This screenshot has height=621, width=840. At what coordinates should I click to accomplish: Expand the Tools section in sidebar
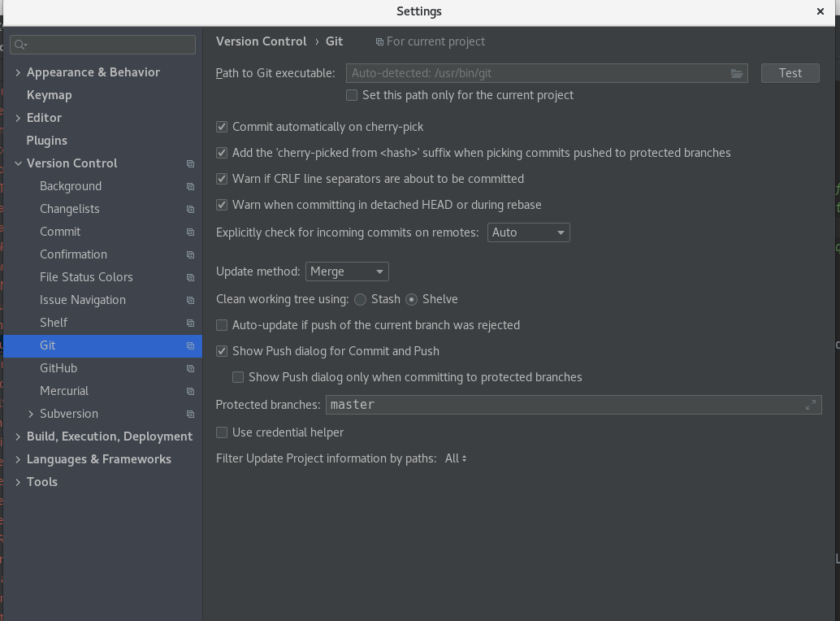click(x=18, y=481)
